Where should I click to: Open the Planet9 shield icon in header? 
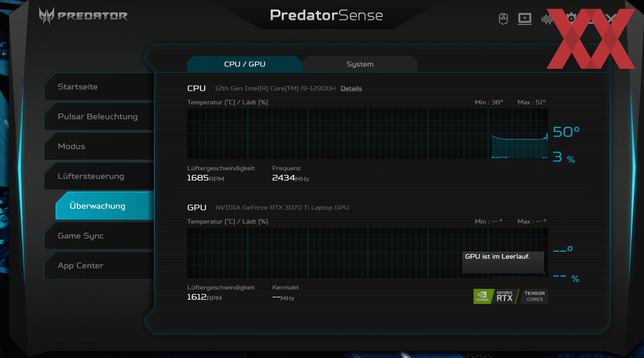coord(503,19)
